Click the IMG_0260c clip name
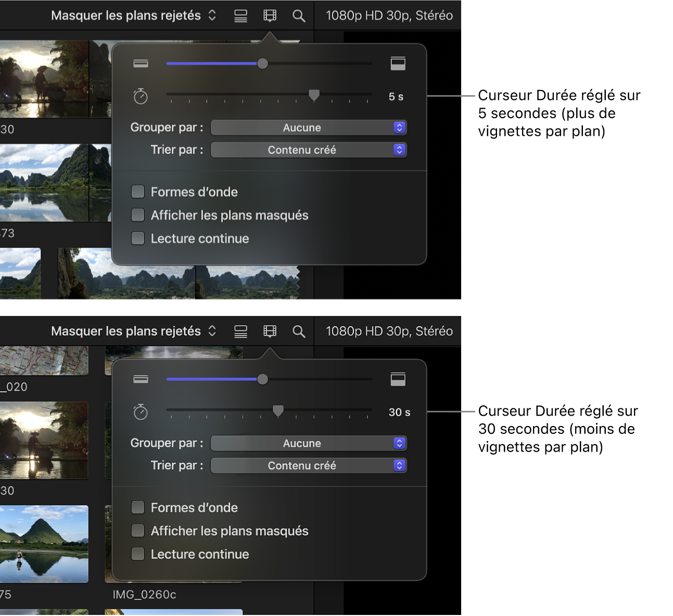 [x=144, y=594]
